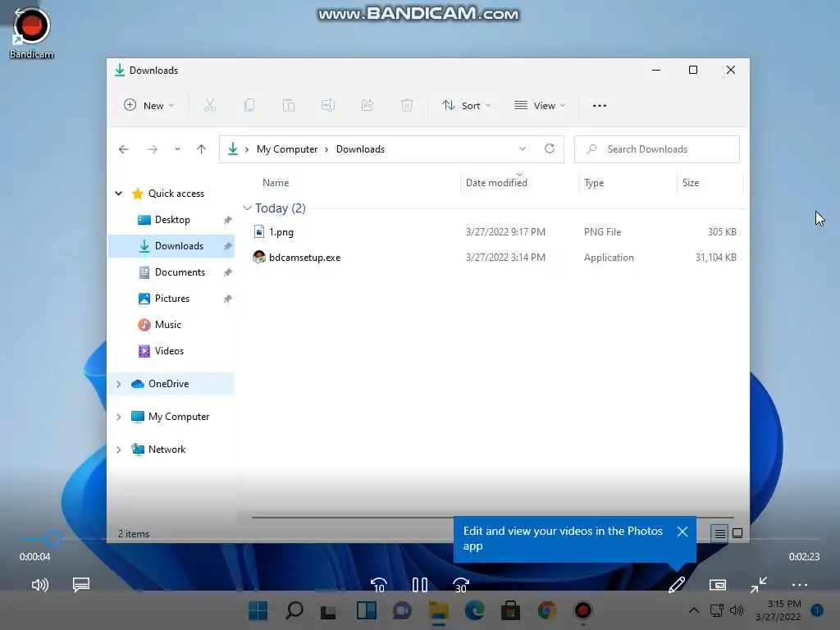This screenshot has width=840, height=630.
Task: Select Videos in navigation pane
Action: pyautogui.click(x=171, y=351)
